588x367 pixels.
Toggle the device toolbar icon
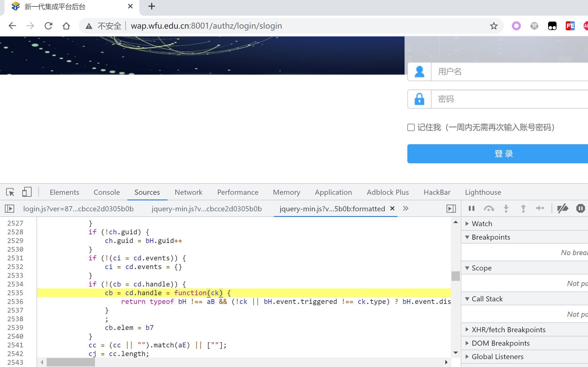[27, 192]
